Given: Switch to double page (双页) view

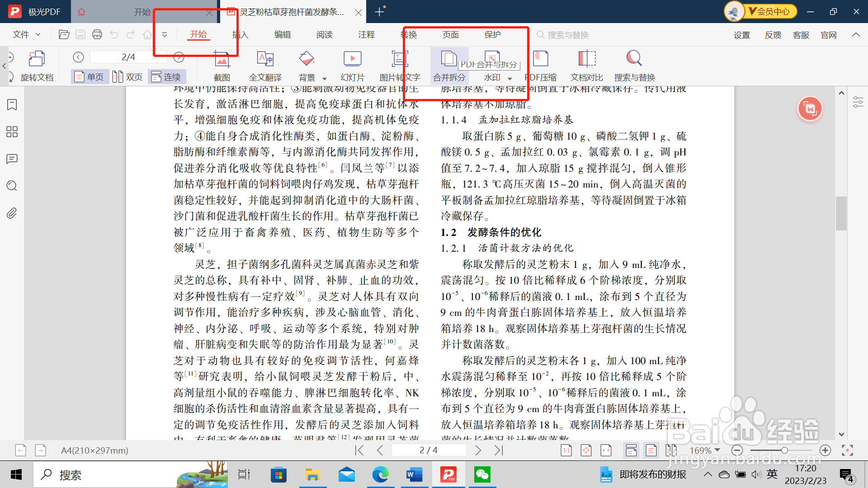Looking at the screenshot, I should pos(128,77).
